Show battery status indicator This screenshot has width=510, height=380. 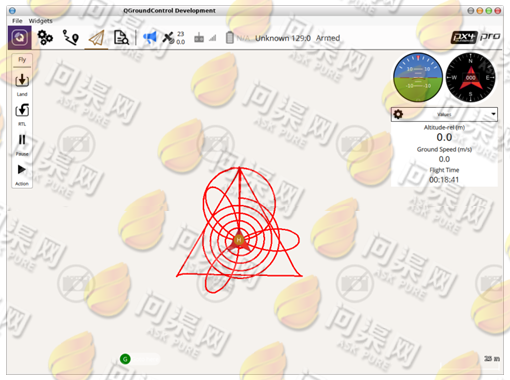point(230,38)
